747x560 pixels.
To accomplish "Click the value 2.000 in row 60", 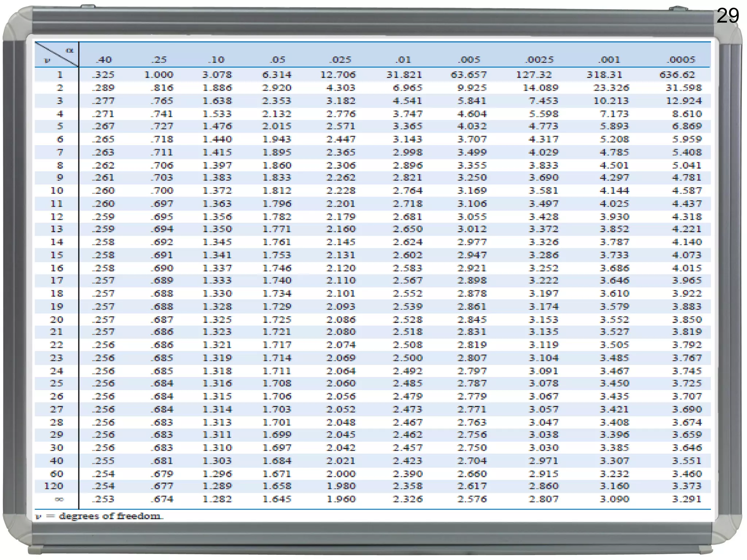I will 341,474.
